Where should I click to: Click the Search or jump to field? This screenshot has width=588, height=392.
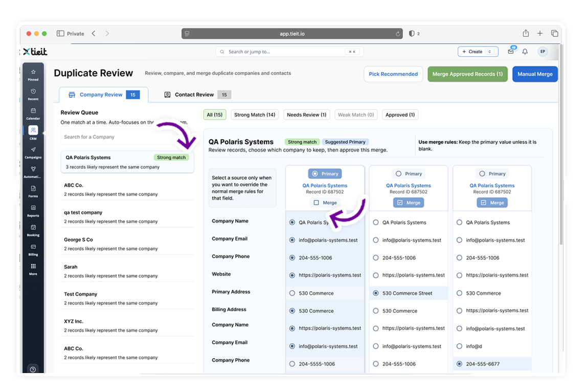289,52
